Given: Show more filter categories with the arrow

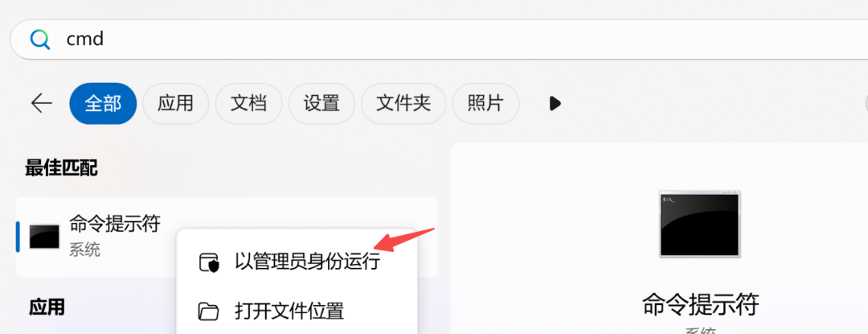Looking at the screenshot, I should click(x=555, y=104).
